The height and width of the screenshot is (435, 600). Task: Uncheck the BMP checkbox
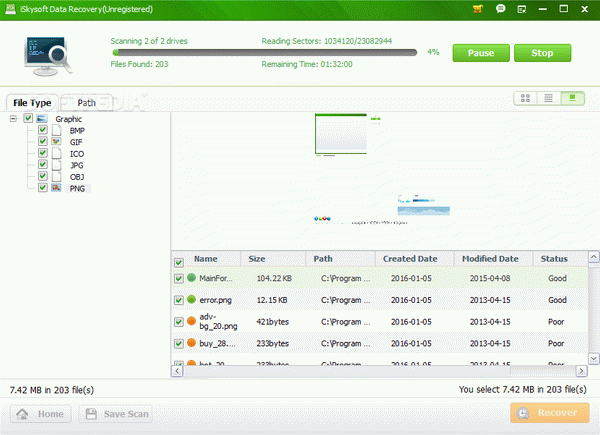pyautogui.click(x=43, y=130)
